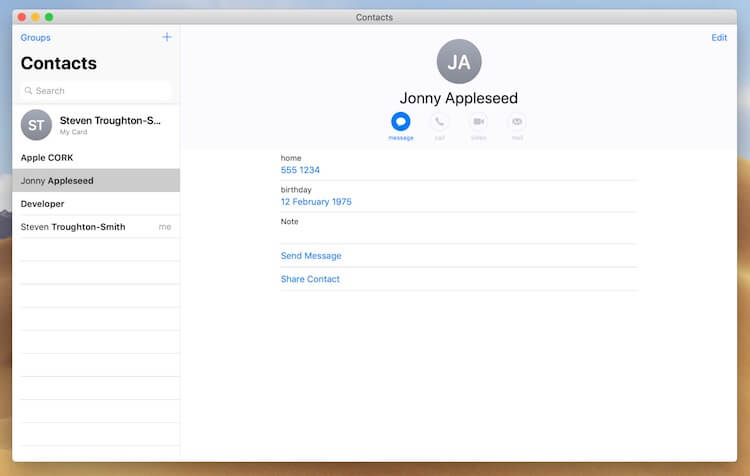Screen dimensions: 750x476
Task: Click the Note field area
Action: (x=459, y=228)
